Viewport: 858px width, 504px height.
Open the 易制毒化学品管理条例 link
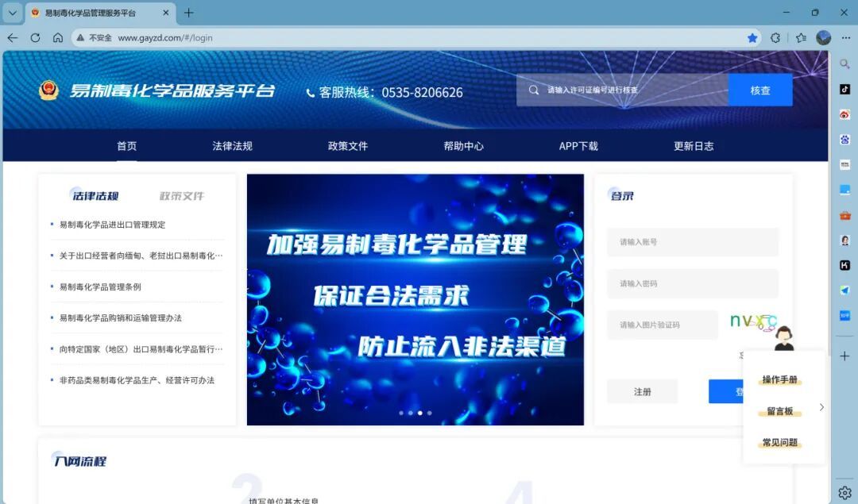[100, 287]
